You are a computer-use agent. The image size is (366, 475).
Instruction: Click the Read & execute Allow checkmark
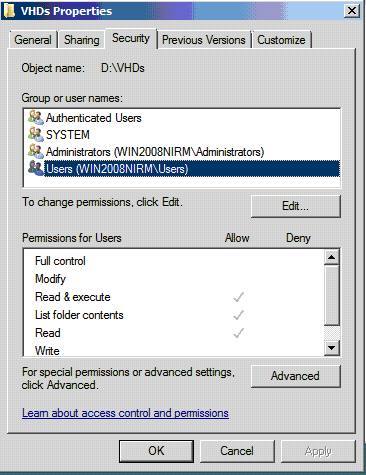tap(238, 297)
